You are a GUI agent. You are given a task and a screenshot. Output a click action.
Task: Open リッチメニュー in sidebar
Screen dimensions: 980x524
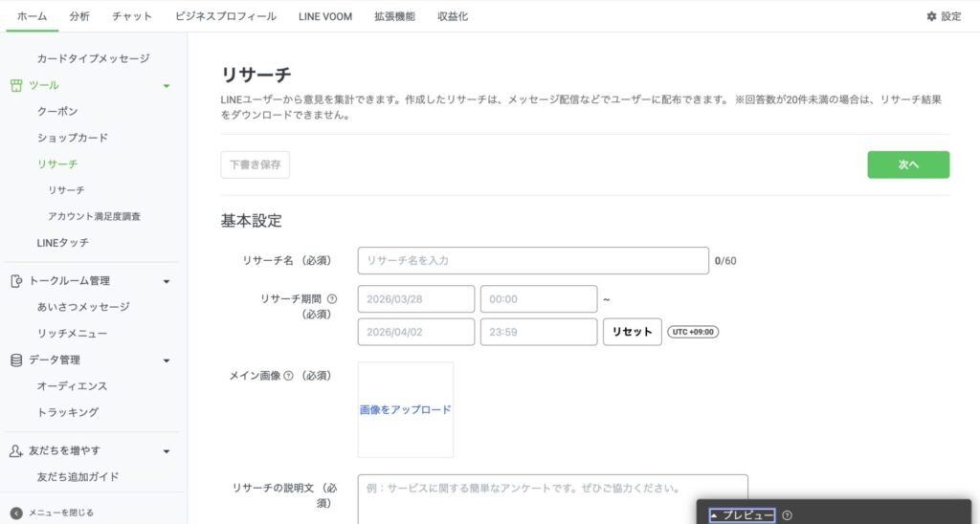[x=72, y=334]
